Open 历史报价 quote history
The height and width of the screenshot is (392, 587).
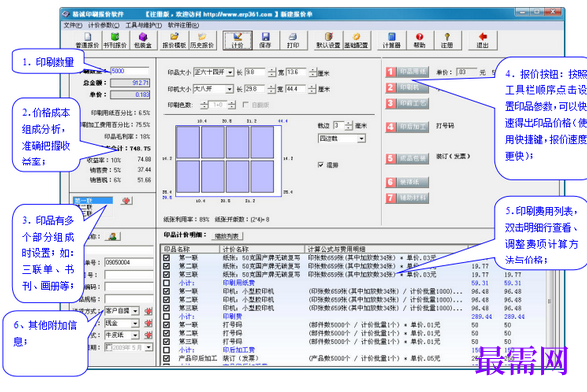click(x=202, y=40)
